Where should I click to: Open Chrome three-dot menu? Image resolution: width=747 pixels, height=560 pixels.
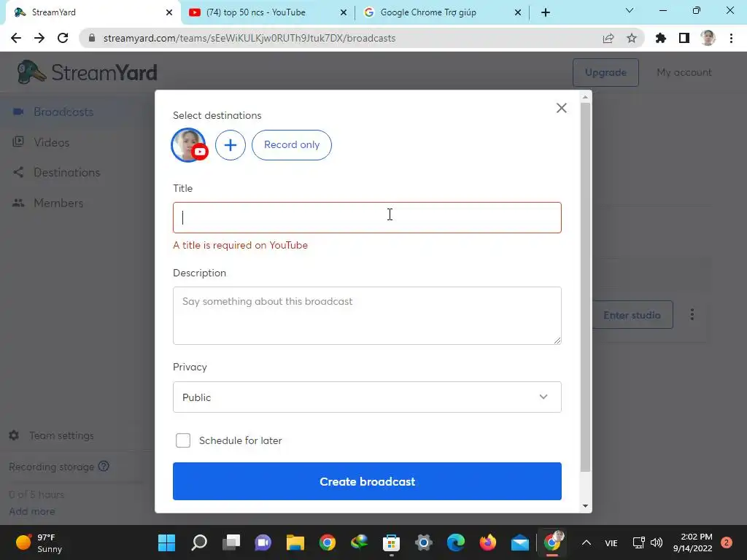[x=731, y=38]
